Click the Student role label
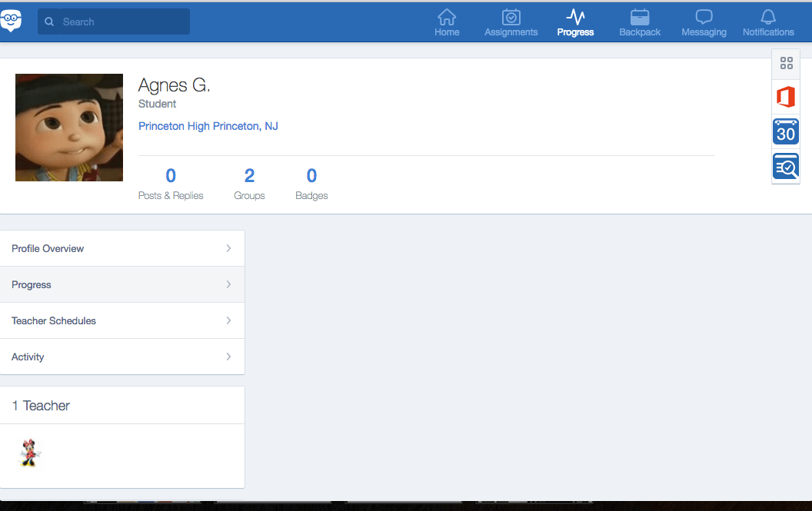Viewport: 812px width, 511px height. (157, 104)
